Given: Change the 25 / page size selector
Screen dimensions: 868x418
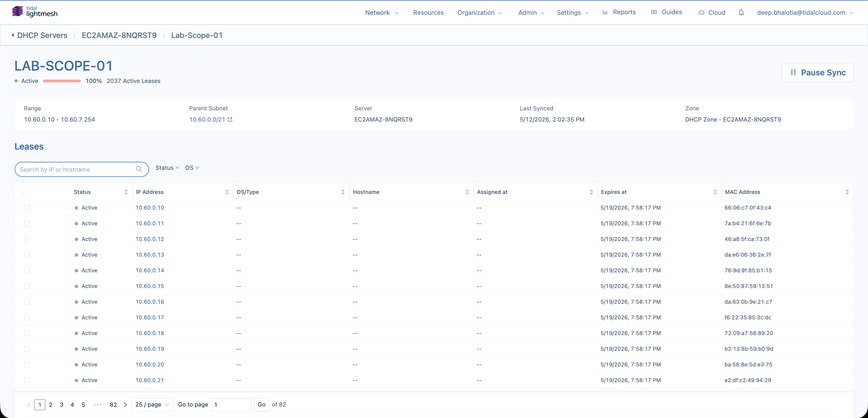Looking at the screenshot, I should (152, 404).
